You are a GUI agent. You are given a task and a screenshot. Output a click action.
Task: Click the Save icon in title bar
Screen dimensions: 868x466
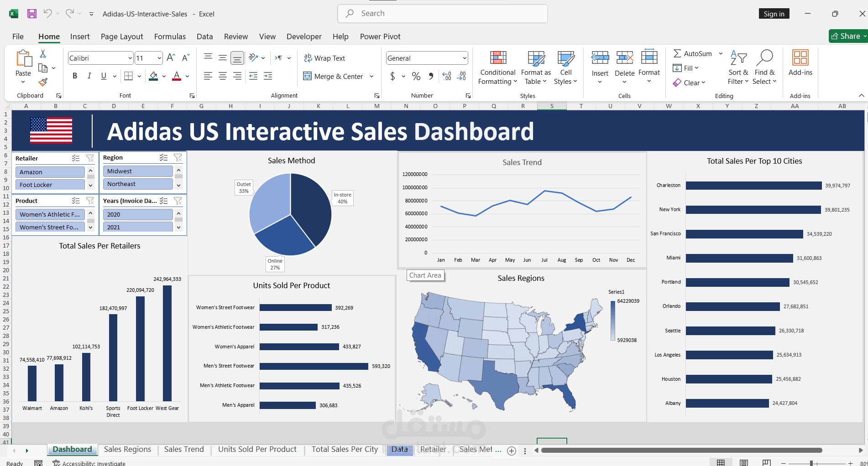[x=31, y=14]
